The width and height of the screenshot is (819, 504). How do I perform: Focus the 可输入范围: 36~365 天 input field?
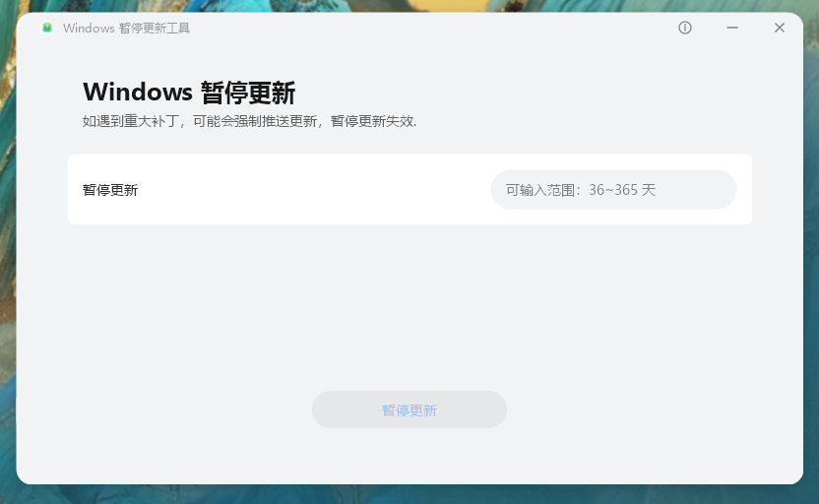pos(613,190)
